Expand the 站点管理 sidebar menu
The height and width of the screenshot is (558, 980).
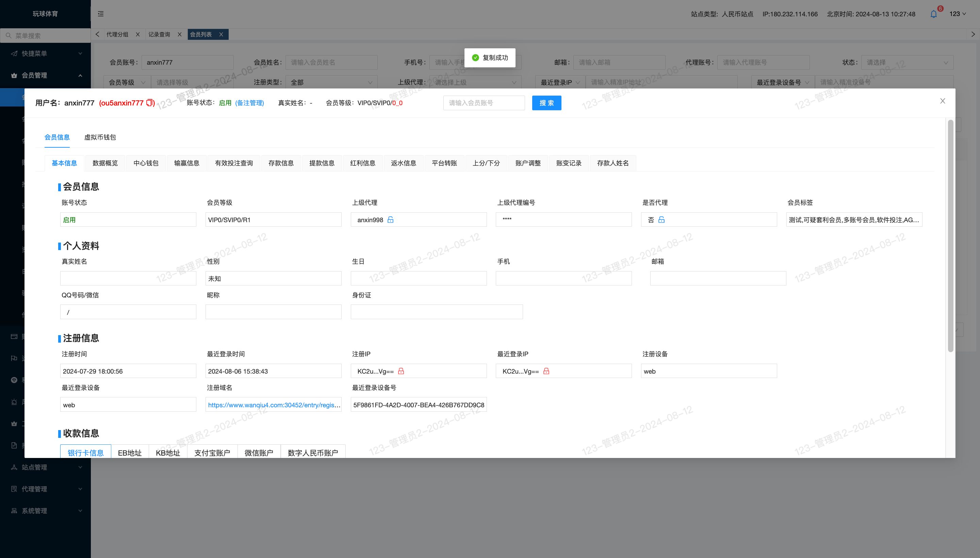click(x=45, y=467)
